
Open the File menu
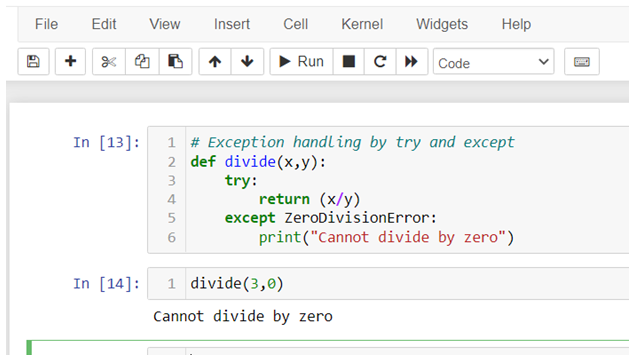[x=46, y=24]
